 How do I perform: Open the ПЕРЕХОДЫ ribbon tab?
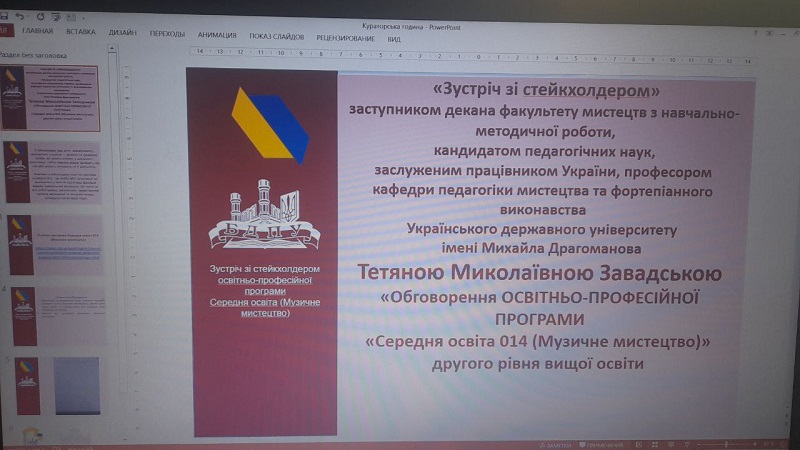click(167, 34)
